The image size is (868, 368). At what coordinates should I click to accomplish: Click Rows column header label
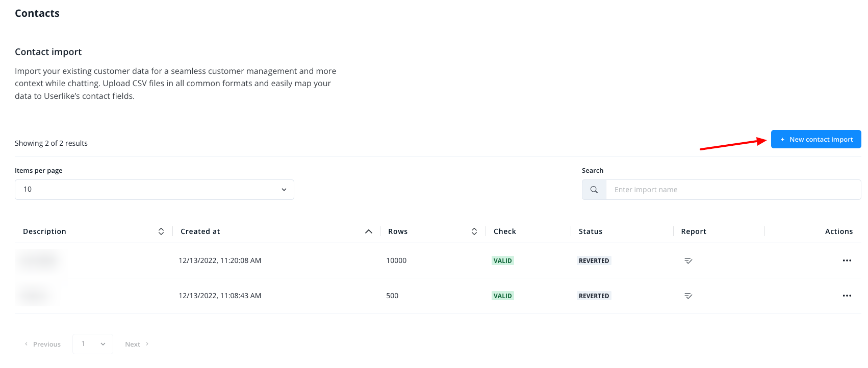pyautogui.click(x=398, y=231)
